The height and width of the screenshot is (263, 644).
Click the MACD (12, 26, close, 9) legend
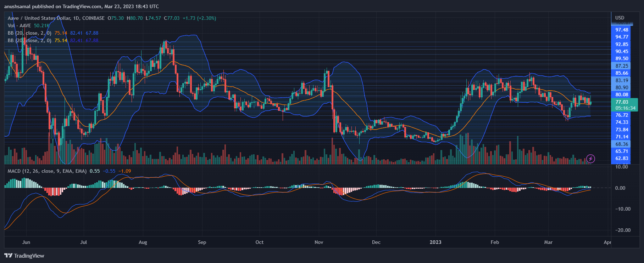pos(47,171)
